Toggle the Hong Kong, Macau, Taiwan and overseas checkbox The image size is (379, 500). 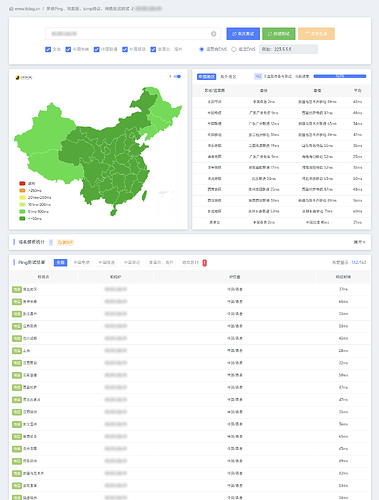click(153, 49)
